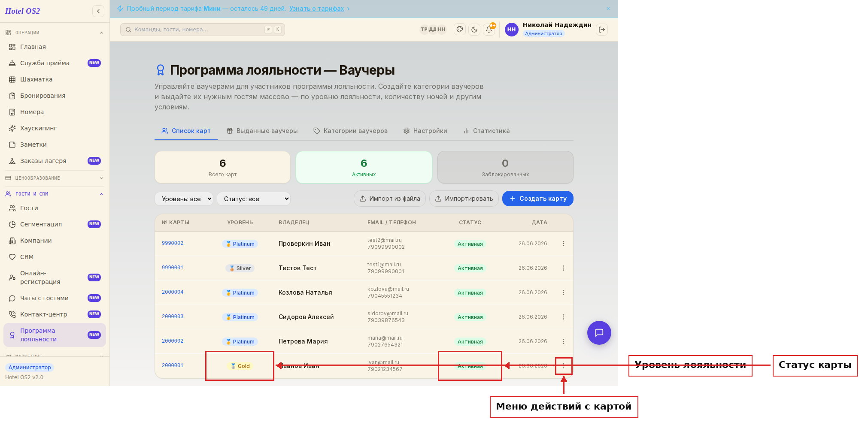This screenshot has width=868, height=428.
Task: Open row menu for card 2000003
Action: pos(564,317)
